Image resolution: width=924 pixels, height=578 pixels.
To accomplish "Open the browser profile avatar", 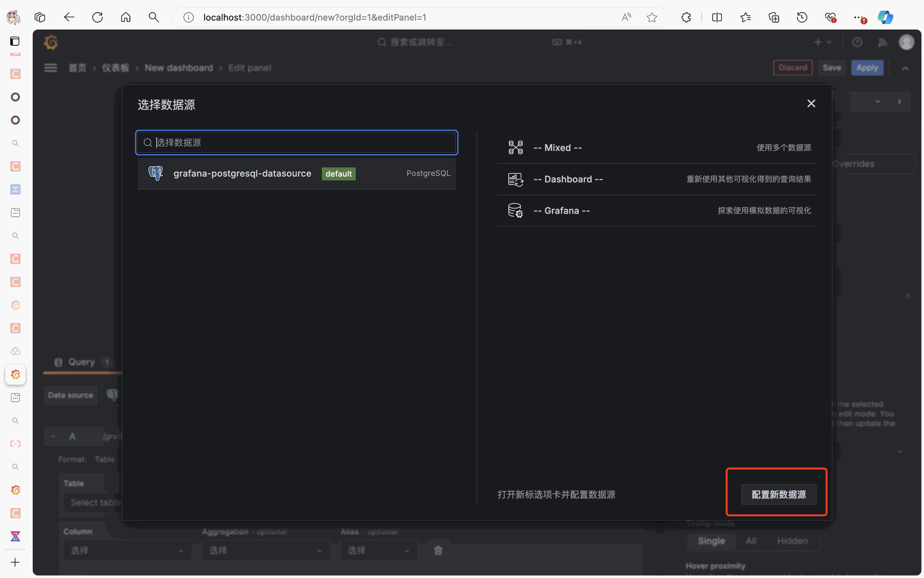I will [13, 17].
